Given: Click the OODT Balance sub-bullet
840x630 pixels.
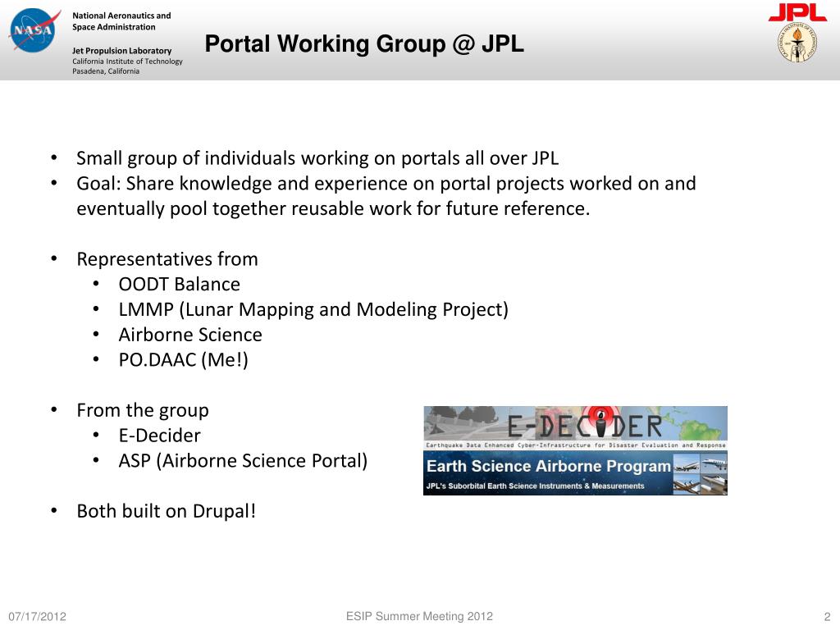Looking at the screenshot, I should [180, 285].
